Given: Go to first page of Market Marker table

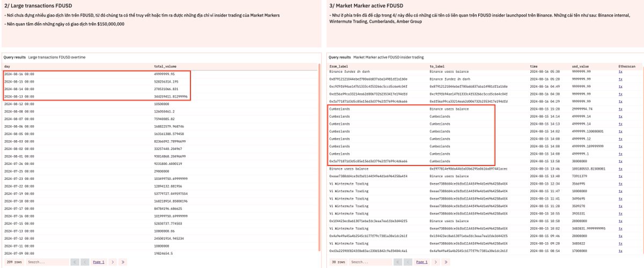Looking at the screenshot, I should pyautogui.click(x=397, y=262).
